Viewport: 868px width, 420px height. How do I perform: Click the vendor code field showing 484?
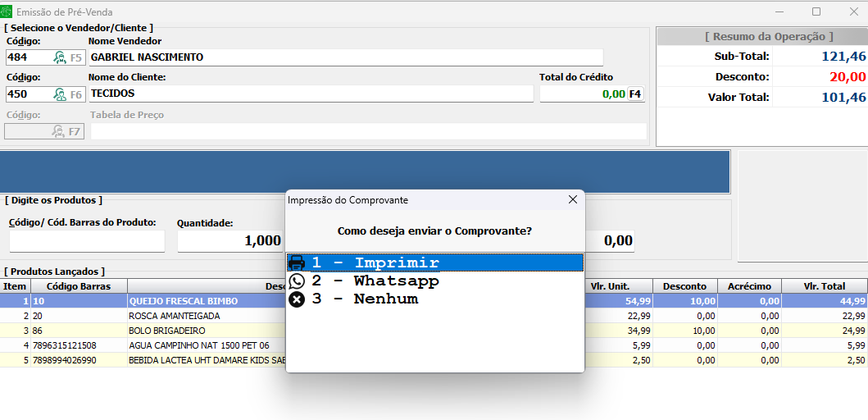point(27,57)
